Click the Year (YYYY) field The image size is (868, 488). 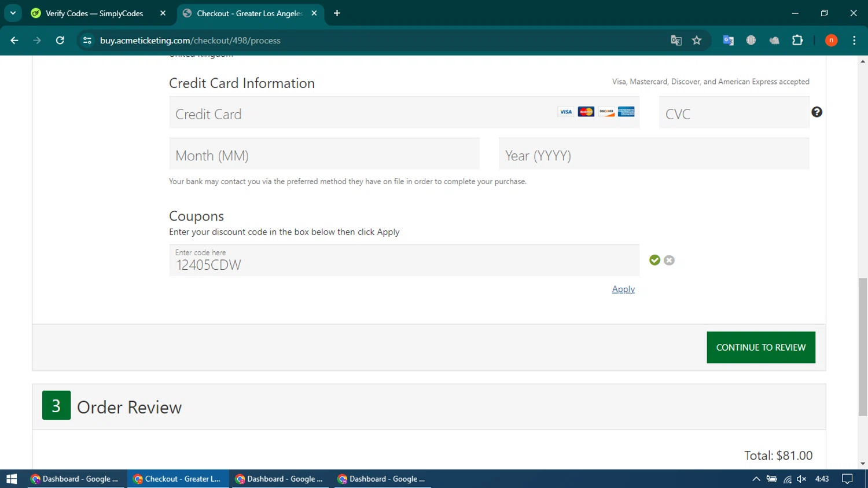point(654,154)
